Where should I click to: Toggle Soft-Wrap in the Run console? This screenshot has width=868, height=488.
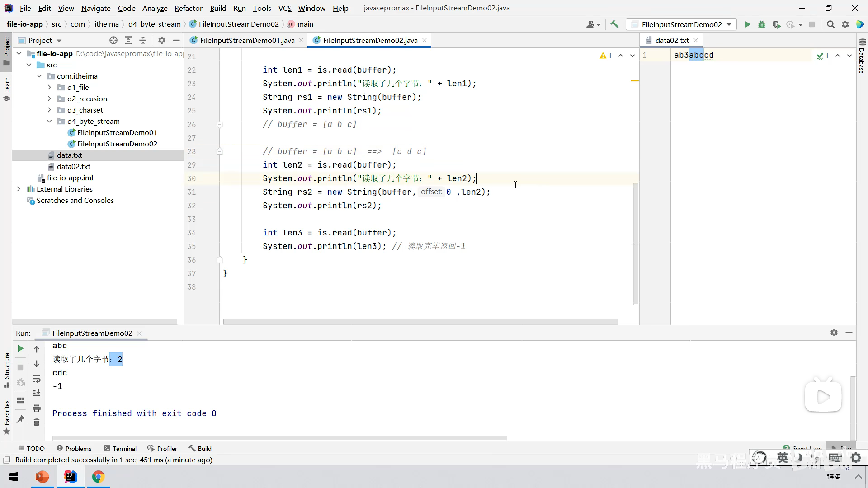(x=37, y=379)
